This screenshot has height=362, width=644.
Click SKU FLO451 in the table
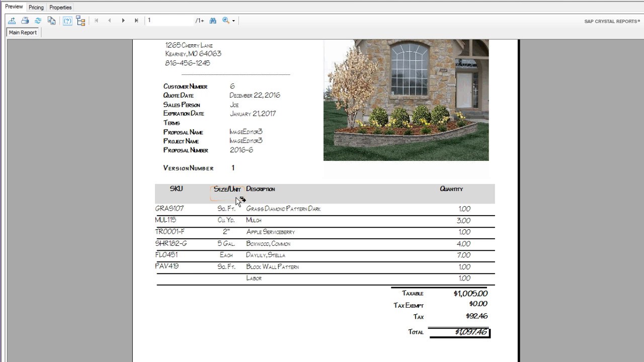tap(167, 254)
